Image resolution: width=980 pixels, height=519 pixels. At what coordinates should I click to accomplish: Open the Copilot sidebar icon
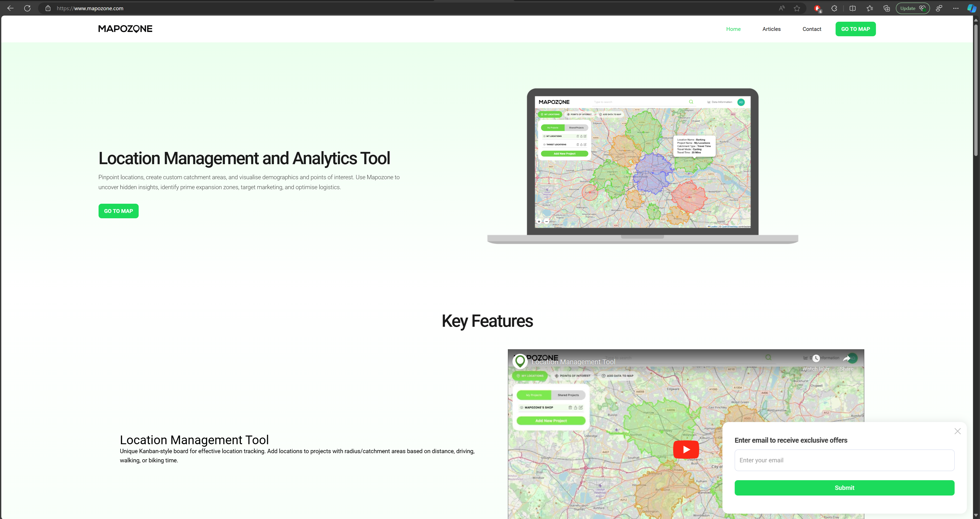click(x=972, y=8)
